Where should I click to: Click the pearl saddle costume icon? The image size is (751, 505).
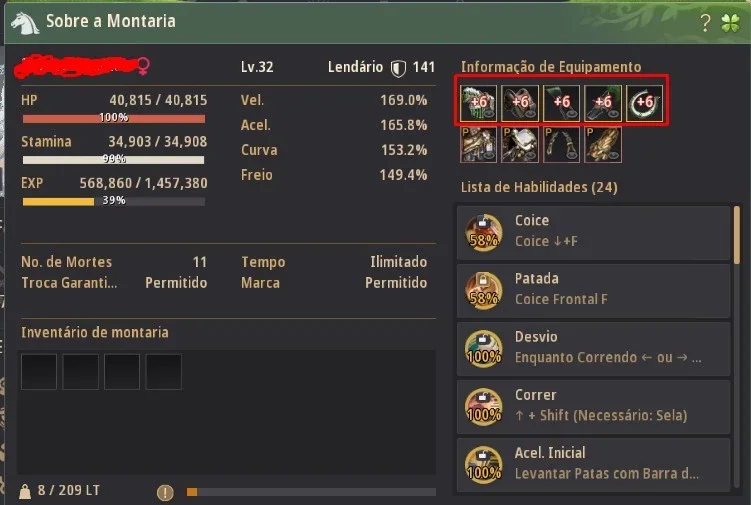[x=520, y=145]
